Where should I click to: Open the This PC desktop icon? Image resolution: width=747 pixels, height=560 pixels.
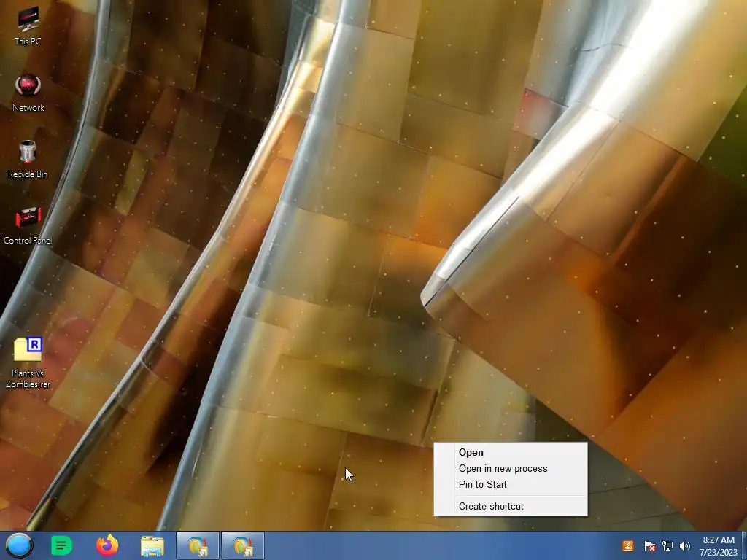(x=28, y=26)
